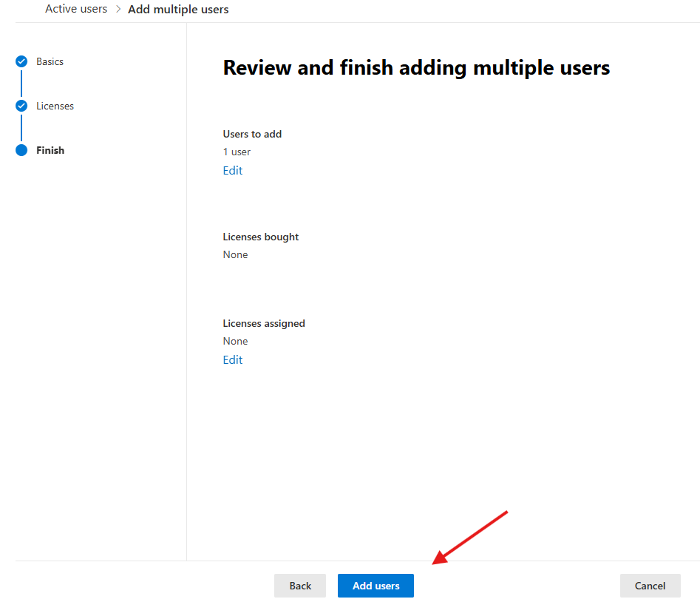Viewport: 700px width, 599px height.
Task: Click the Finish step blue circle indicator
Action: click(x=21, y=150)
